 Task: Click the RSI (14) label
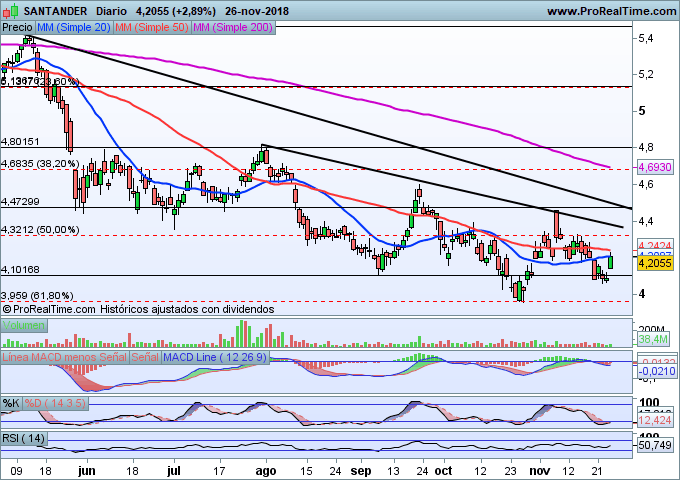pos(23,438)
